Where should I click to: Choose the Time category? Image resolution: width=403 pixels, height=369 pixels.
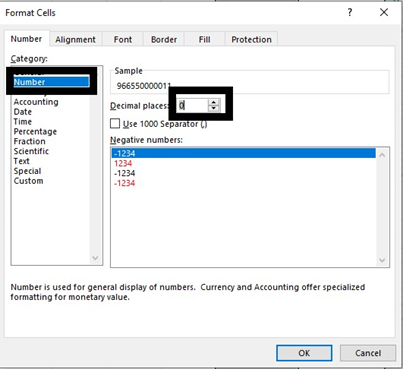coord(23,122)
